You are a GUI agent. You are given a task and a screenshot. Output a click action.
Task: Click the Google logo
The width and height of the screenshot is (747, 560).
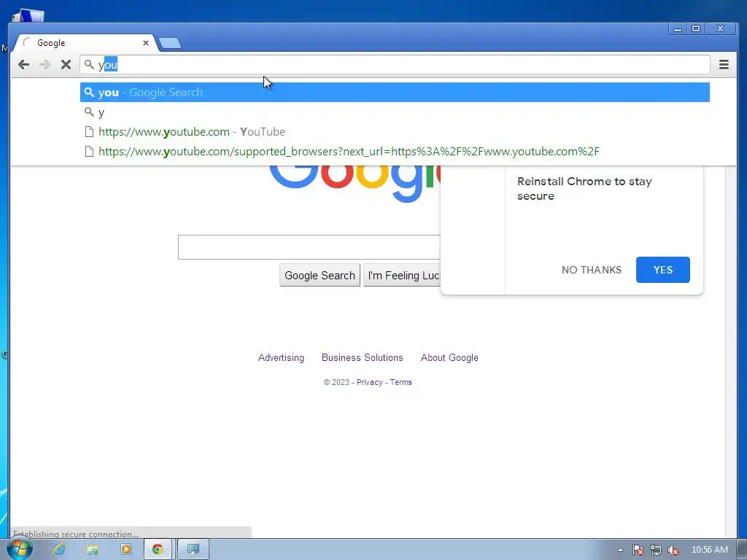355,183
